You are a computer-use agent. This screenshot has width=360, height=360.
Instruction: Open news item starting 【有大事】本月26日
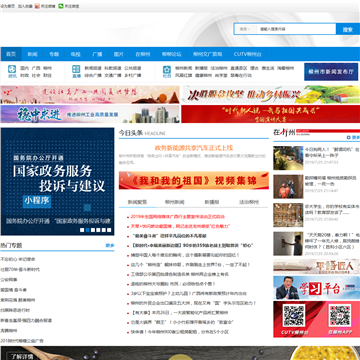point(179,313)
